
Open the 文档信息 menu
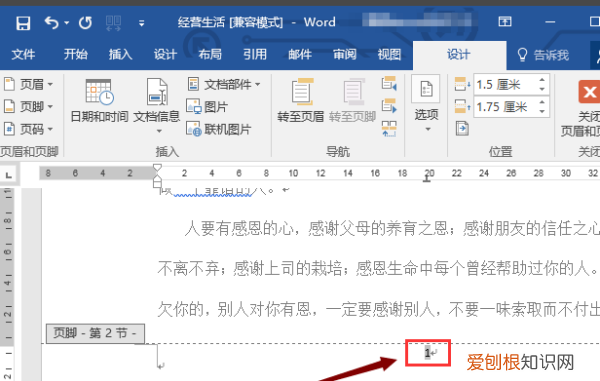[157, 105]
